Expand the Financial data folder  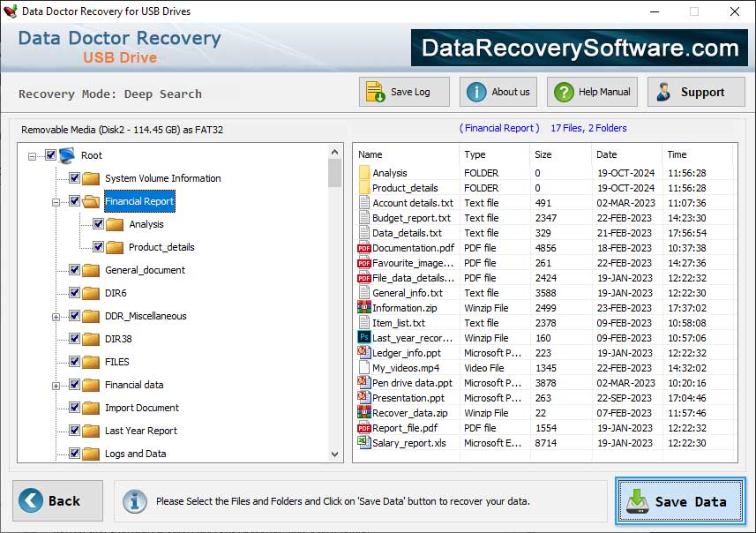56,384
